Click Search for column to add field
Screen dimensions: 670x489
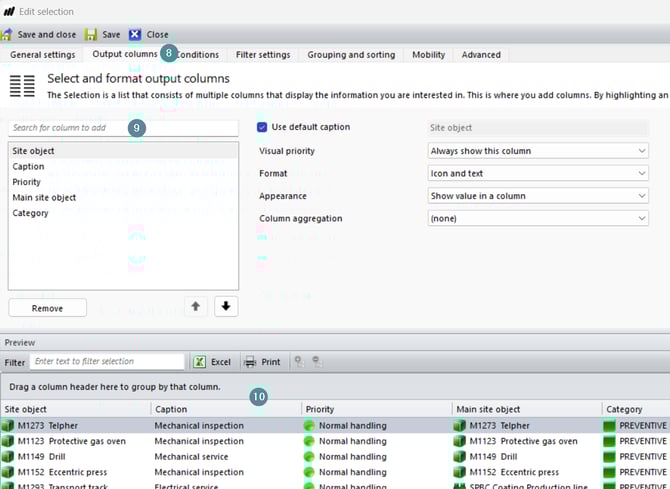click(x=123, y=128)
